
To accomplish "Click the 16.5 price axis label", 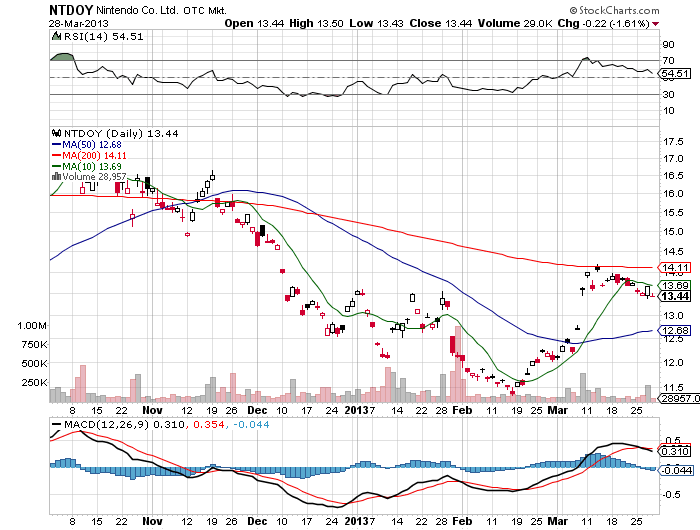I will click(x=673, y=176).
